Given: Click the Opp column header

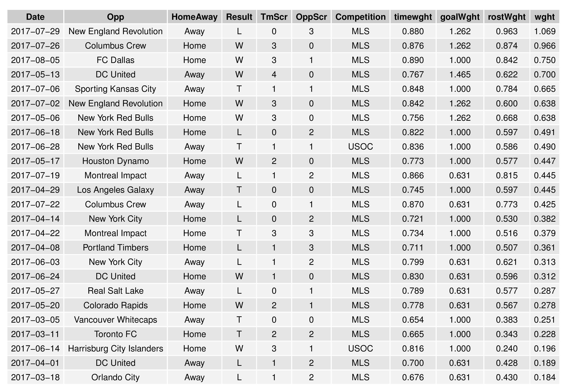Looking at the screenshot, I should point(115,17).
